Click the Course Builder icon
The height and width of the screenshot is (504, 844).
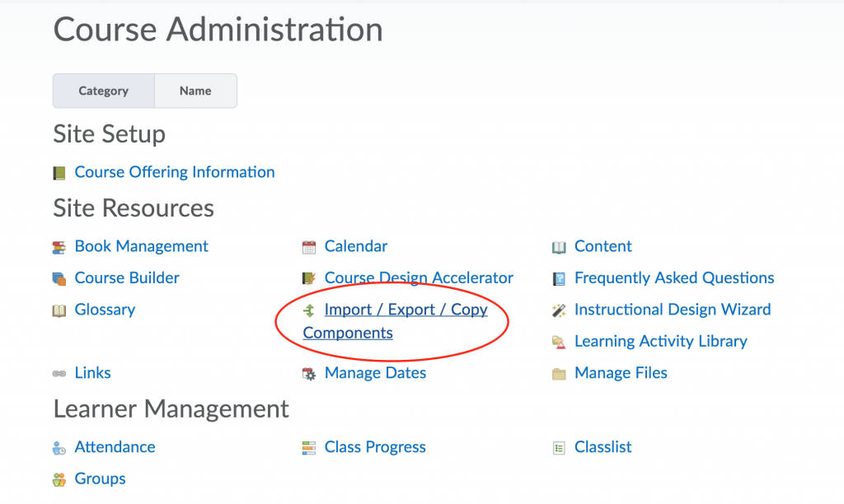coord(58,278)
